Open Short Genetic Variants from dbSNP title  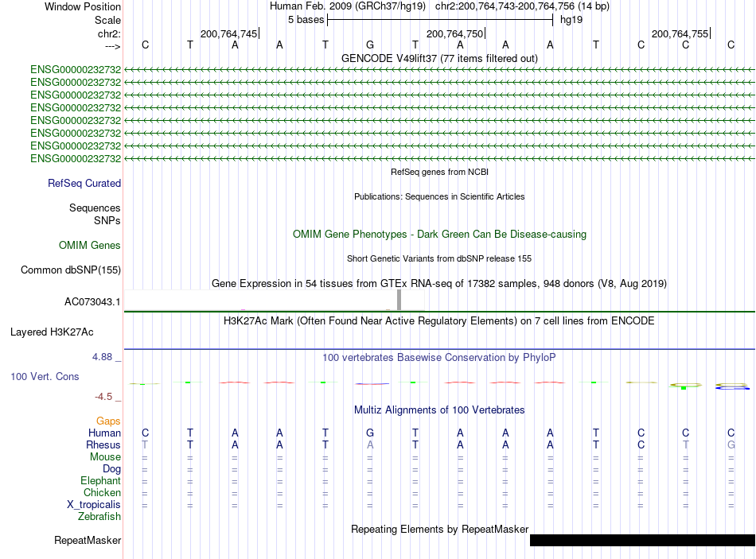pyautogui.click(x=439, y=258)
